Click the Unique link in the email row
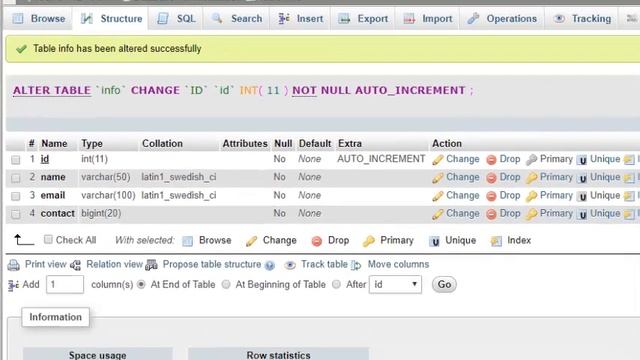The width and height of the screenshot is (640, 360). [x=605, y=195]
